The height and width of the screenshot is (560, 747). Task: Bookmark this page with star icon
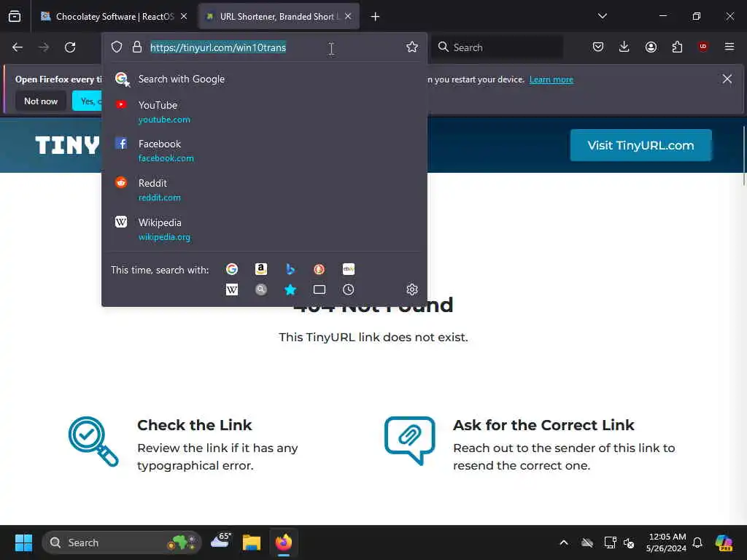click(412, 47)
